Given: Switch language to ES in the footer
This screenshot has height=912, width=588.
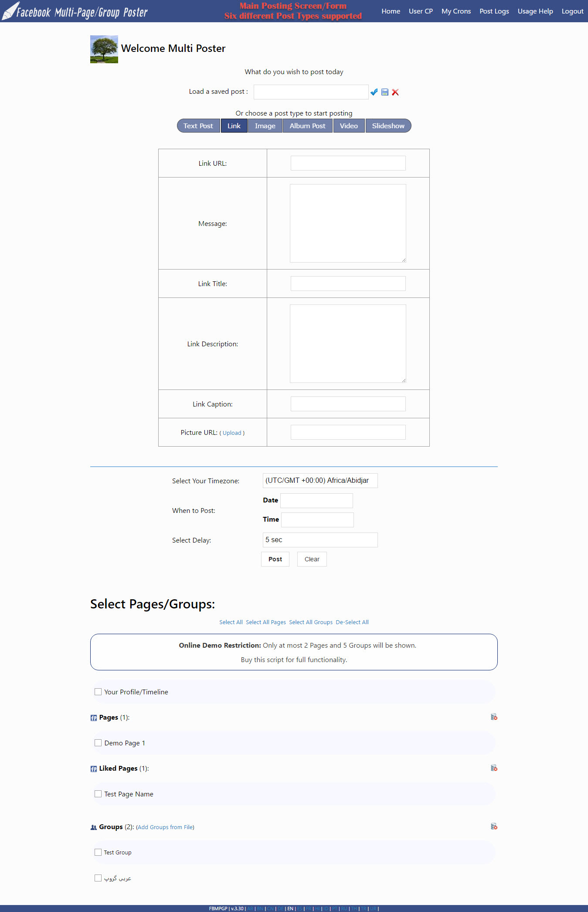Looking at the screenshot, I should click(x=300, y=909).
